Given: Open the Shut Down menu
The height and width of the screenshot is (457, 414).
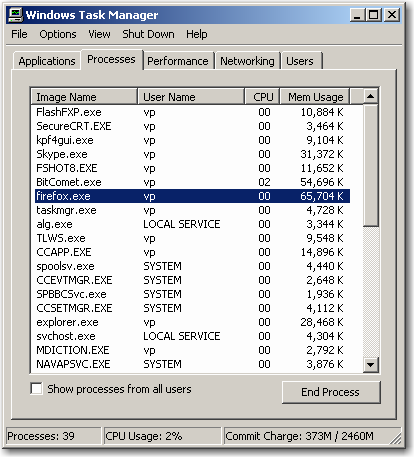Looking at the screenshot, I should point(148,34).
